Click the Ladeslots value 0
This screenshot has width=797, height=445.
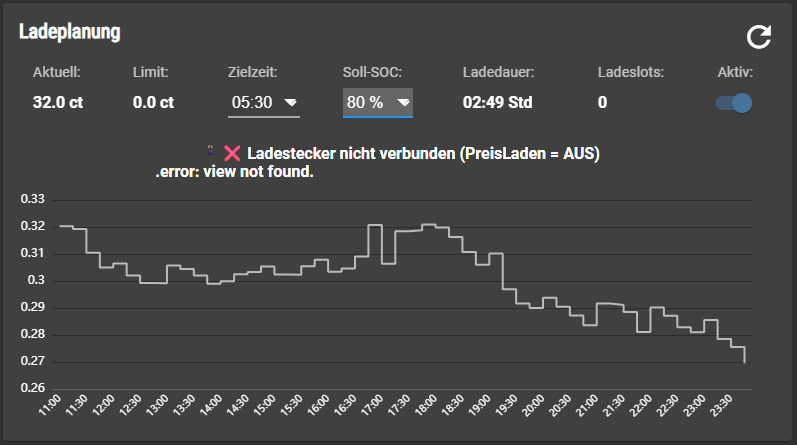tap(602, 102)
